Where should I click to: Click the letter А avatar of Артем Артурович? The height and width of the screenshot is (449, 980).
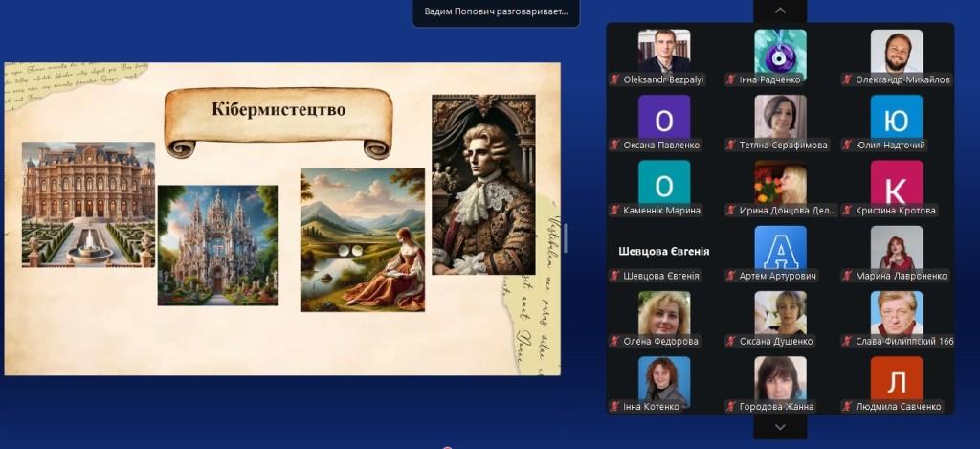780,248
